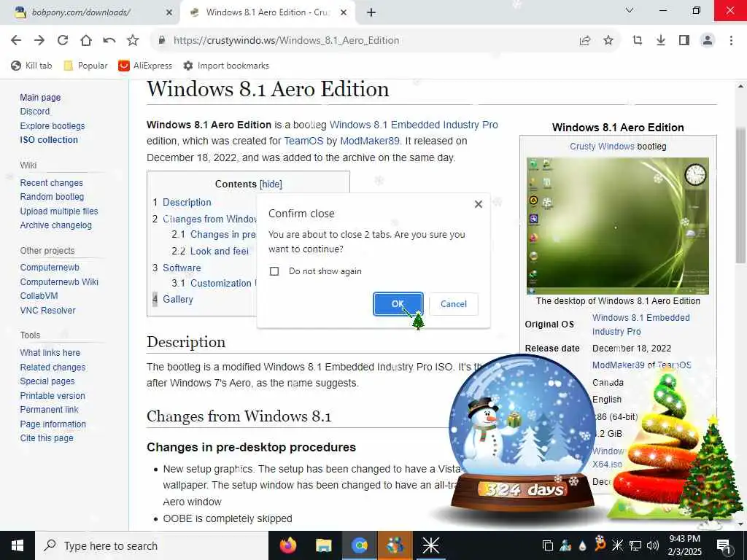Jump to Description in contents

click(187, 203)
